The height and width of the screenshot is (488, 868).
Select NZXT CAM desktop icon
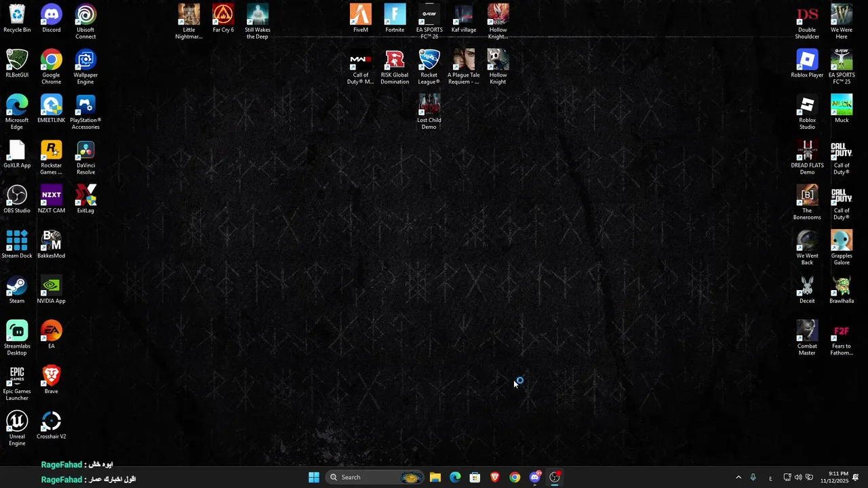coord(52,200)
